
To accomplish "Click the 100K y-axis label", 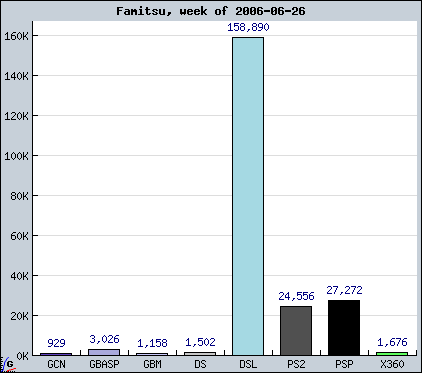I will pyautogui.click(x=16, y=156).
